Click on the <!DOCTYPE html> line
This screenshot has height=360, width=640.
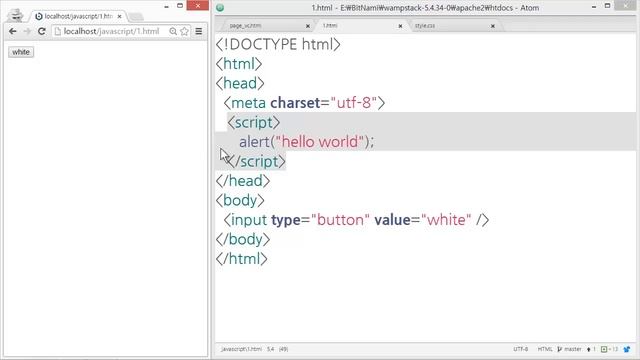point(278,44)
